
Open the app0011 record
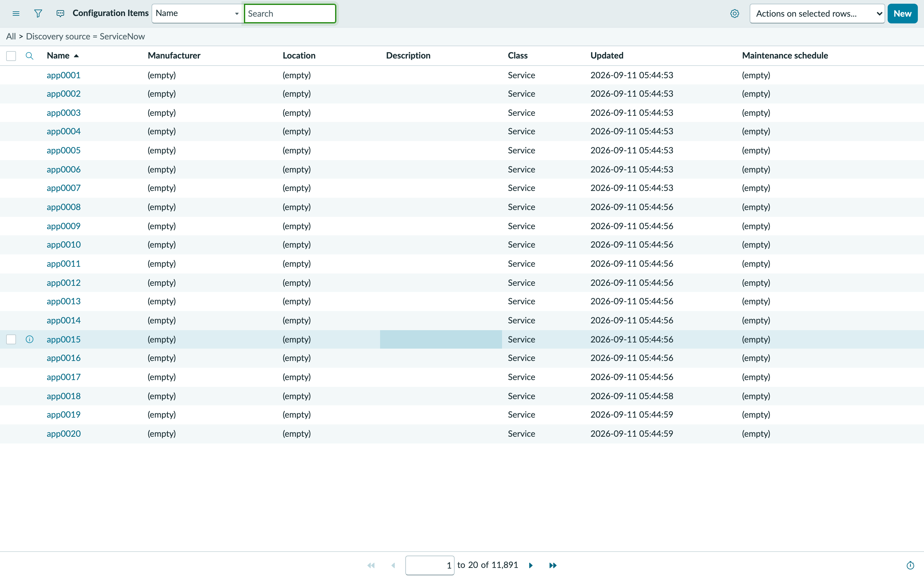(63, 263)
